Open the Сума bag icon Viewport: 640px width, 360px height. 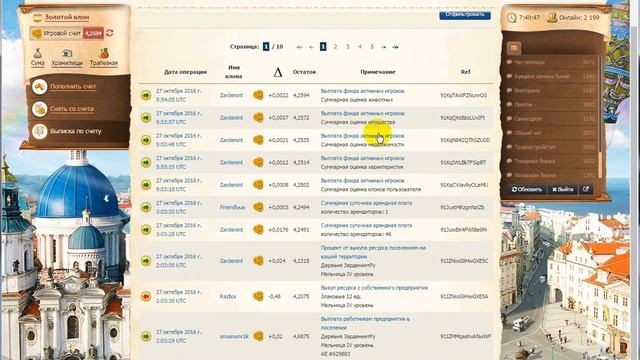[x=38, y=53]
